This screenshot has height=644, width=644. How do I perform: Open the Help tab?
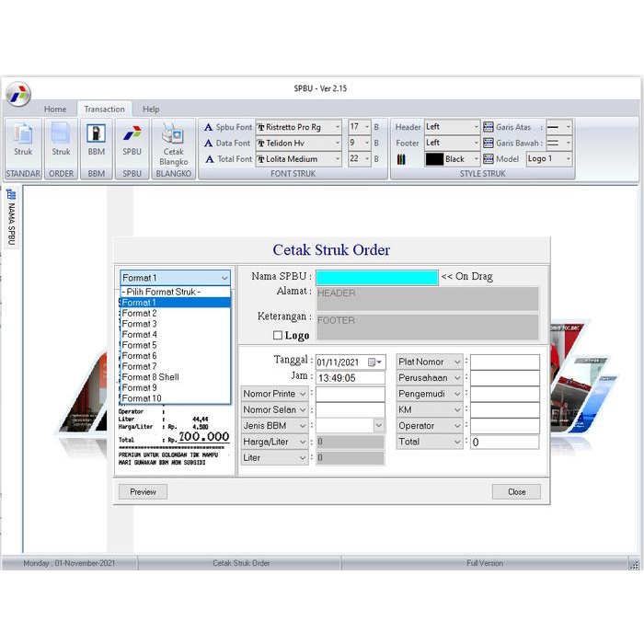151,109
